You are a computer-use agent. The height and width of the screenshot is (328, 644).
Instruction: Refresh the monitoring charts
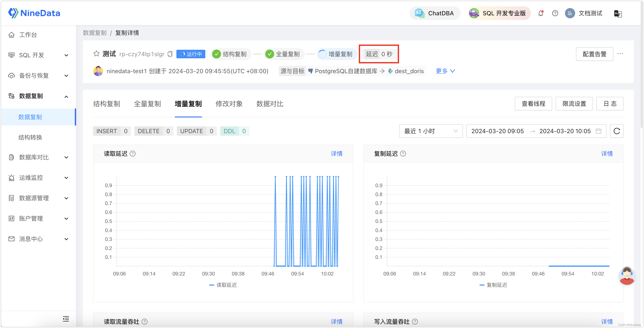(x=617, y=131)
